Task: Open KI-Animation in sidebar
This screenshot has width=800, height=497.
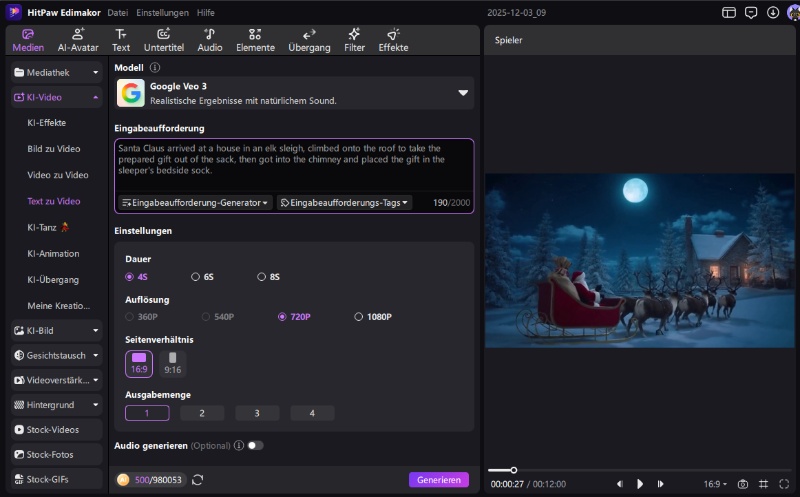Action: (x=53, y=254)
